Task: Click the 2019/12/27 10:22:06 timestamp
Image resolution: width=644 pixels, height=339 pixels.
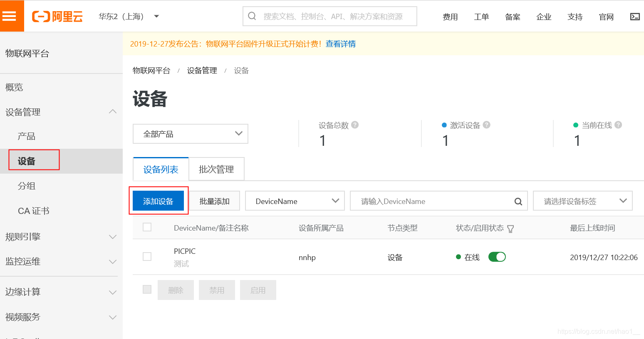Action: pyautogui.click(x=604, y=258)
